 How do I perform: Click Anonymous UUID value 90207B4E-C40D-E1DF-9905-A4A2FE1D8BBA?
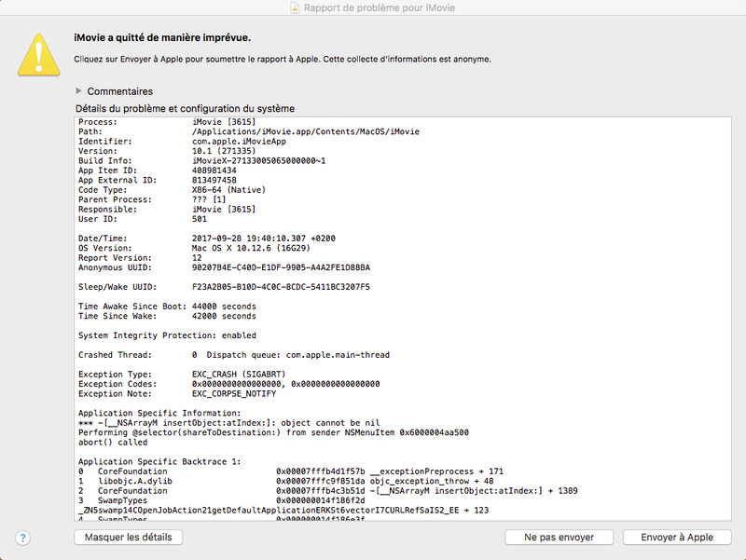point(281,267)
